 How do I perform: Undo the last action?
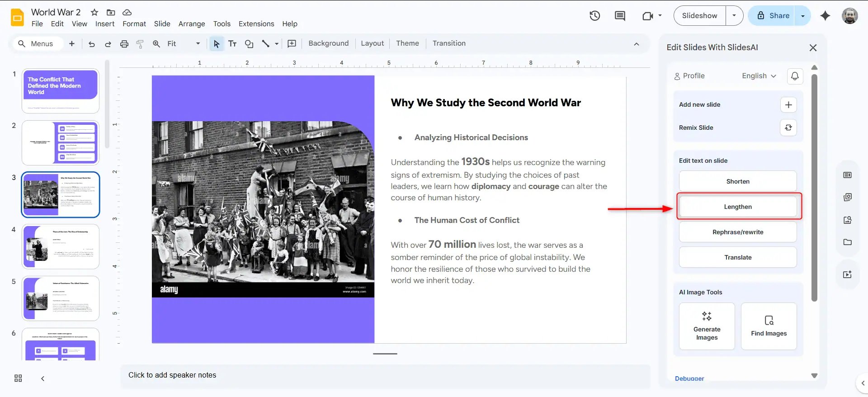[92, 44]
